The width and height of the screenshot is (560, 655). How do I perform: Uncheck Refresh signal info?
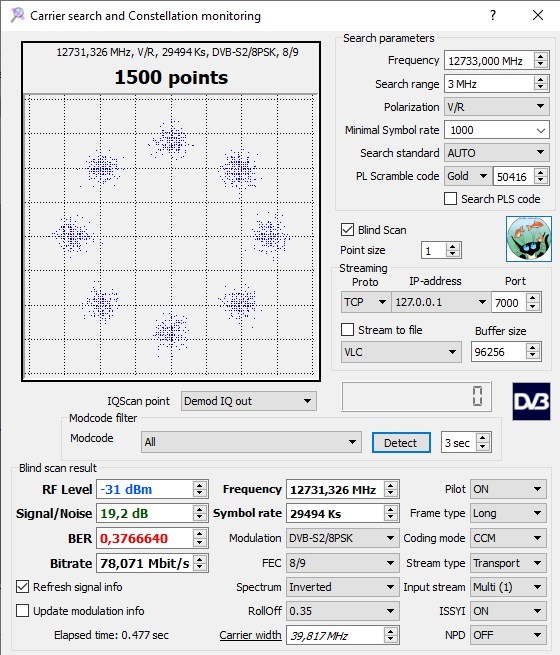tap(23, 587)
